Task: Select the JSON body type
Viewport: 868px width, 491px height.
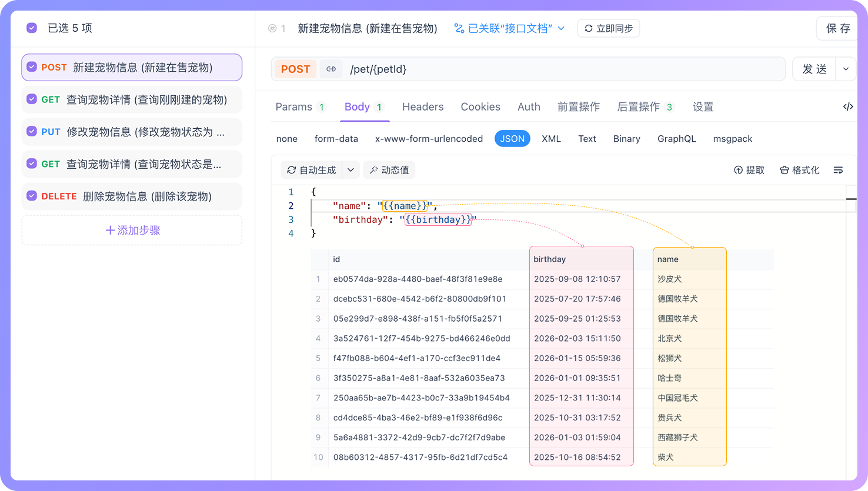Action: 512,139
